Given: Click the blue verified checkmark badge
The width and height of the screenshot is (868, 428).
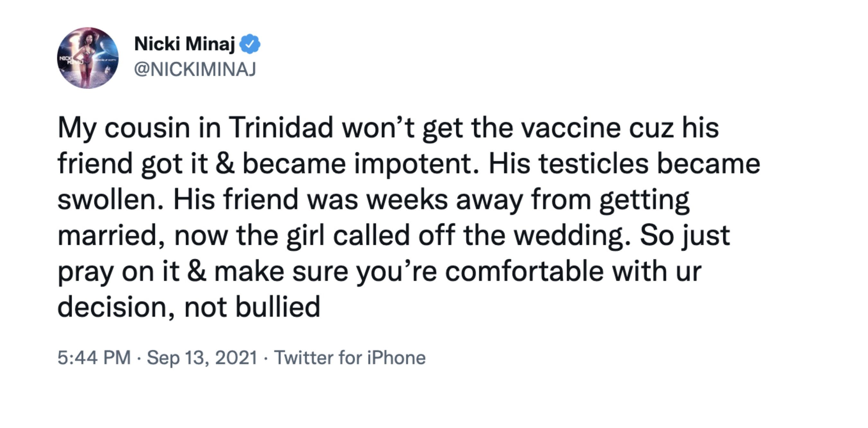Looking at the screenshot, I should 250,44.
